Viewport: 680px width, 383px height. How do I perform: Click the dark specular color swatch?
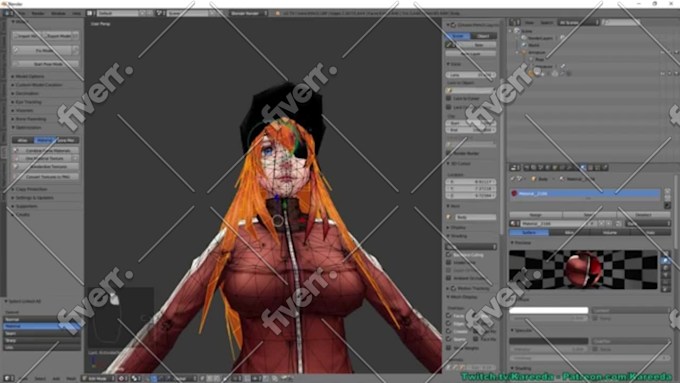[549, 341]
